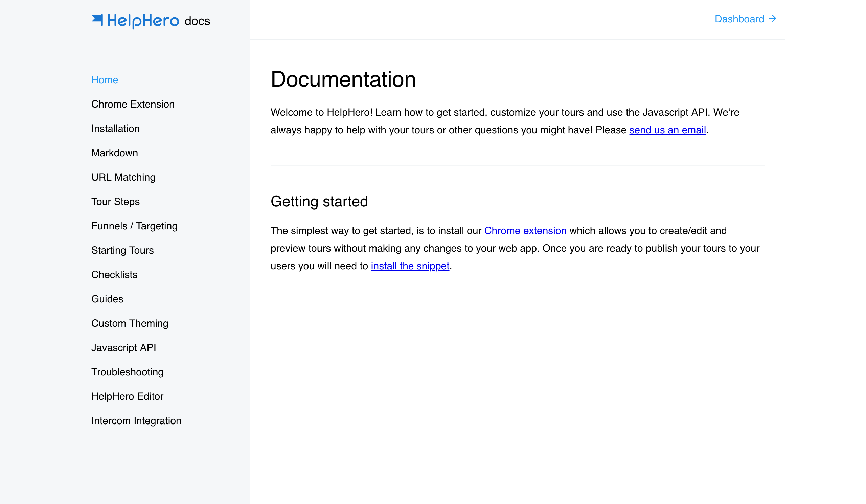Open the Guides page
Image resolution: width=866 pixels, height=504 pixels.
pos(107,299)
